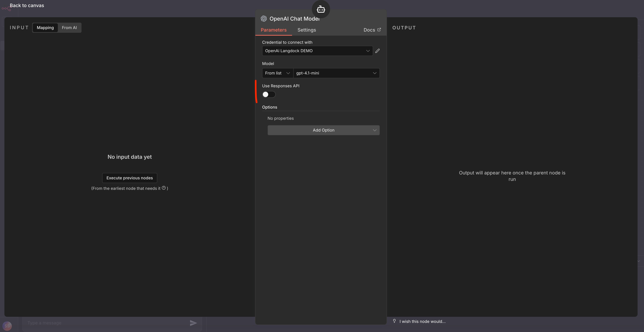Click the pencil icon to edit credential
The image size is (644, 332).
tap(377, 51)
